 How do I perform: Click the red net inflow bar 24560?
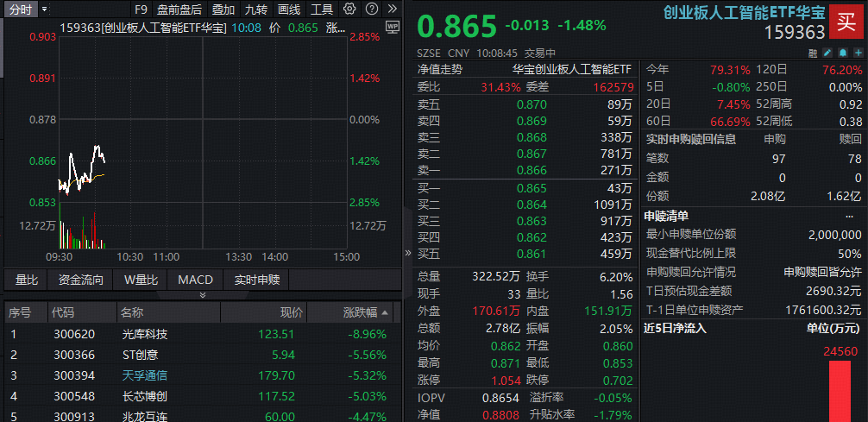click(x=839, y=390)
